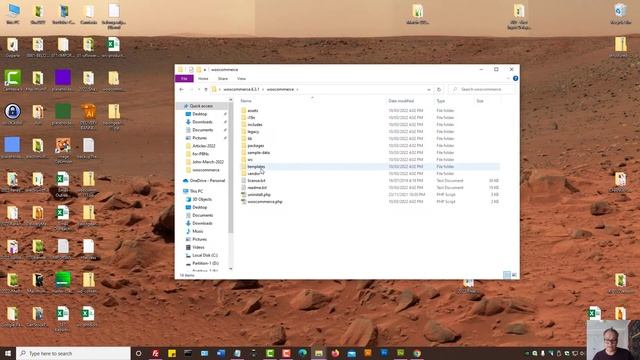Open the assets folder
Image resolution: width=640 pixels, height=360 pixels.
coord(253,111)
